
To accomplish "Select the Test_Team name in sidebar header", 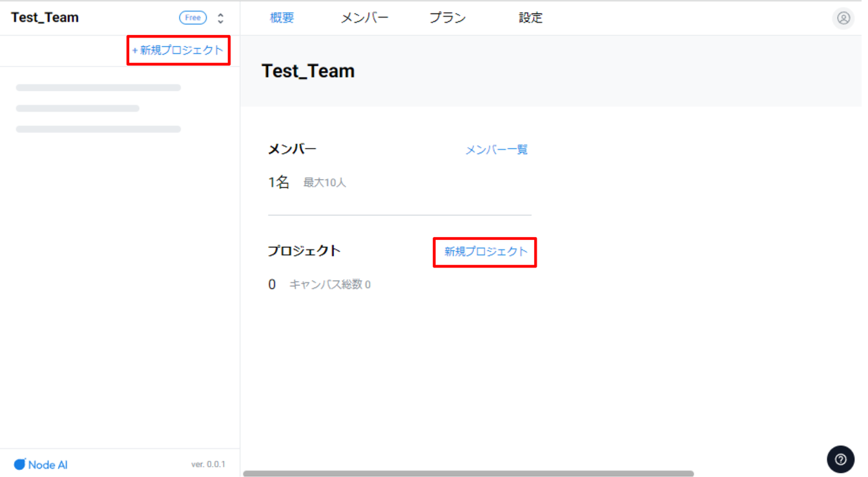I will (45, 17).
